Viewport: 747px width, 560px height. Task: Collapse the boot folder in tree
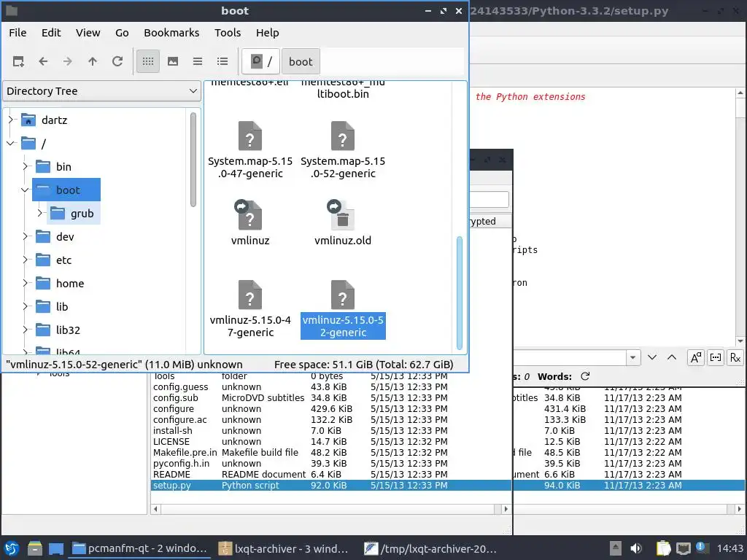(26, 190)
